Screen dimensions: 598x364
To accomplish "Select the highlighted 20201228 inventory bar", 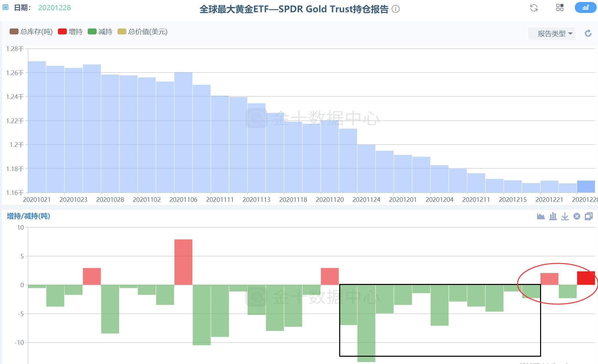I will coord(586,187).
